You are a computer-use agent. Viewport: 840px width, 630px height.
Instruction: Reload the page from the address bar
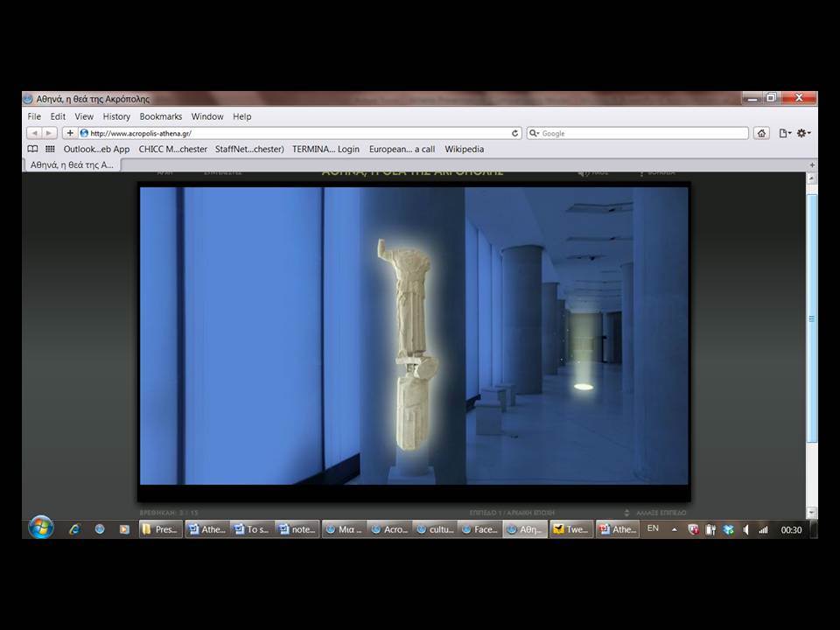pos(514,133)
